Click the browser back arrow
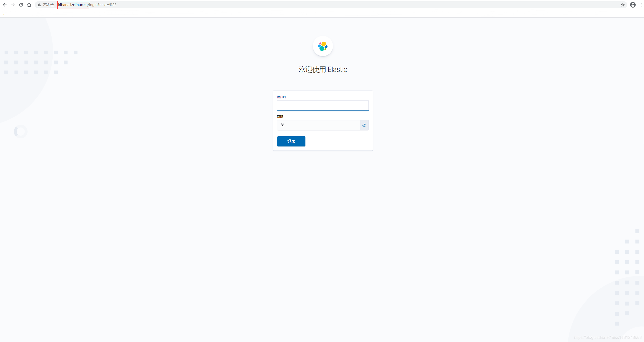This screenshot has width=644, height=342. pos(5,5)
